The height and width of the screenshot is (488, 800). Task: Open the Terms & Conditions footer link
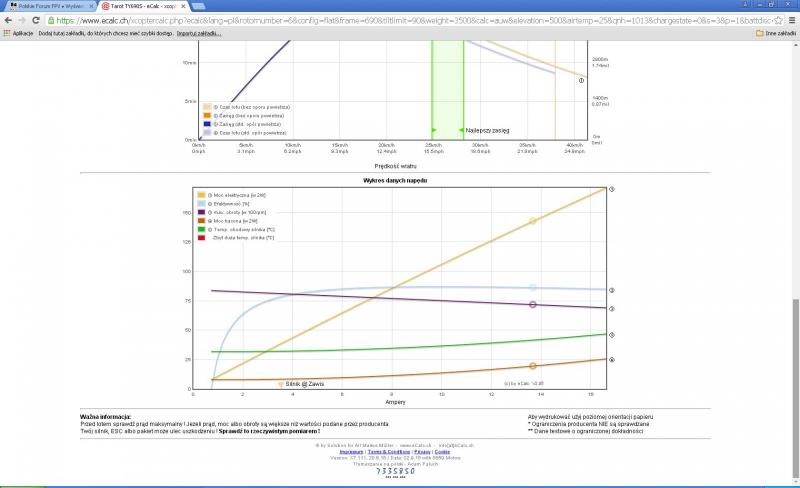click(x=388, y=451)
